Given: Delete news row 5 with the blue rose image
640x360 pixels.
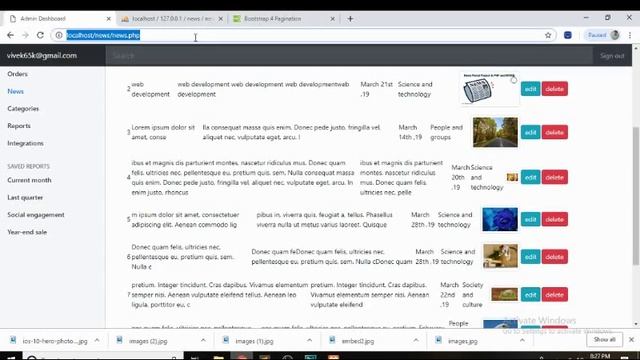Looking at the screenshot, I should (555, 220).
